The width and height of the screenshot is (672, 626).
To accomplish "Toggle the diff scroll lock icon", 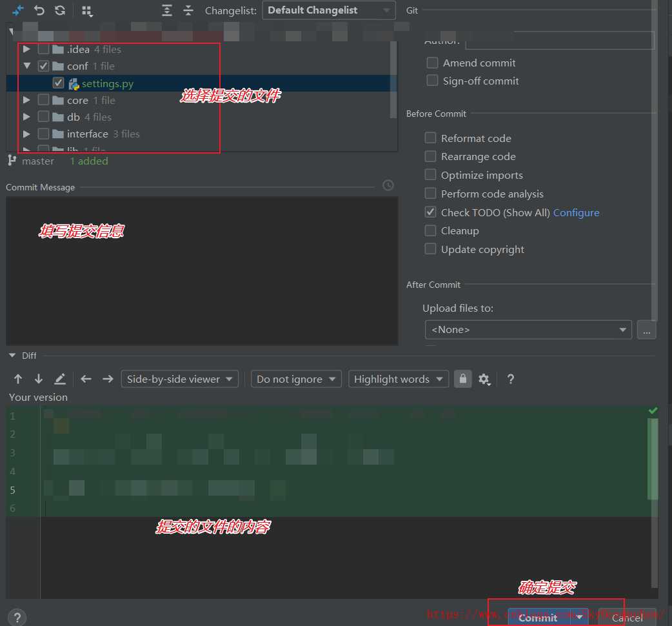I will [463, 379].
